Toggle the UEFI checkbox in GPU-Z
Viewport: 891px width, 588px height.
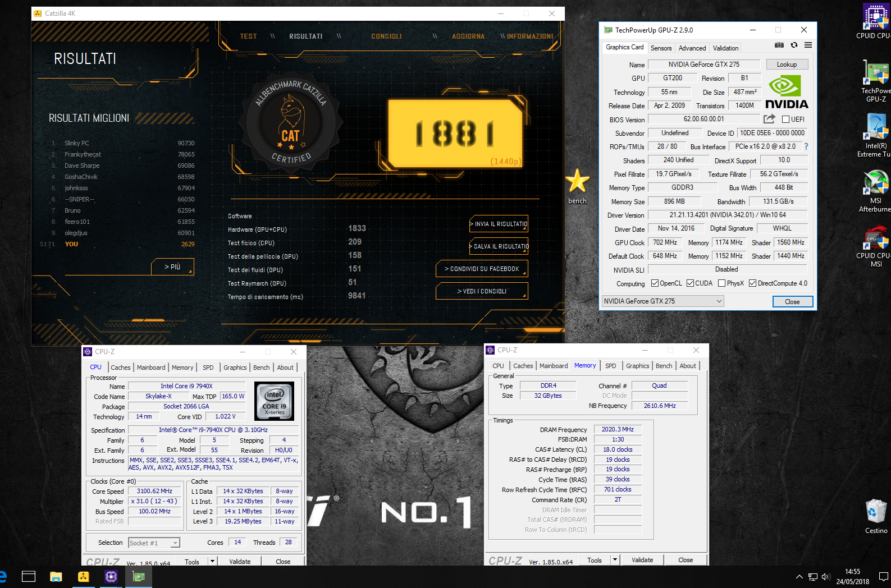(786, 120)
